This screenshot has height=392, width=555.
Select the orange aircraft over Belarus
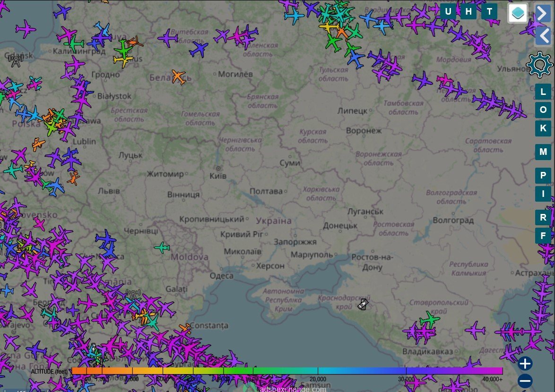179,77
